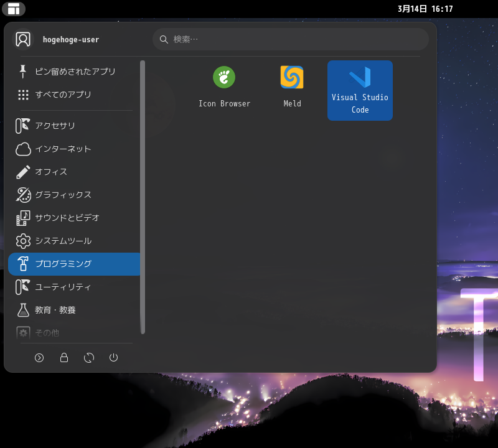Click the user avatar image
This screenshot has width=498, height=448.
pyautogui.click(x=23, y=39)
